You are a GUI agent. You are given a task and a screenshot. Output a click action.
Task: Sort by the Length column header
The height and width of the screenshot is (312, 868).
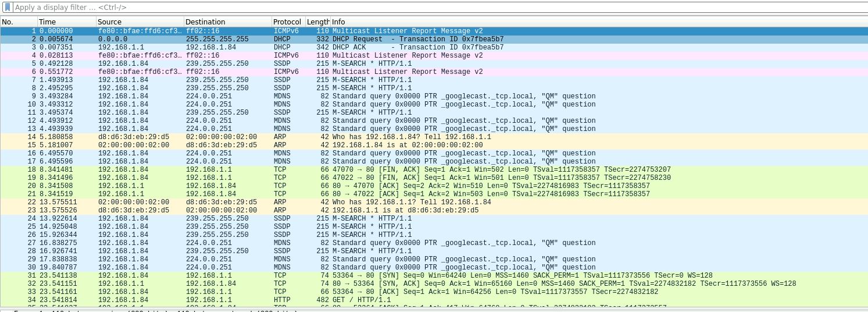(317, 22)
